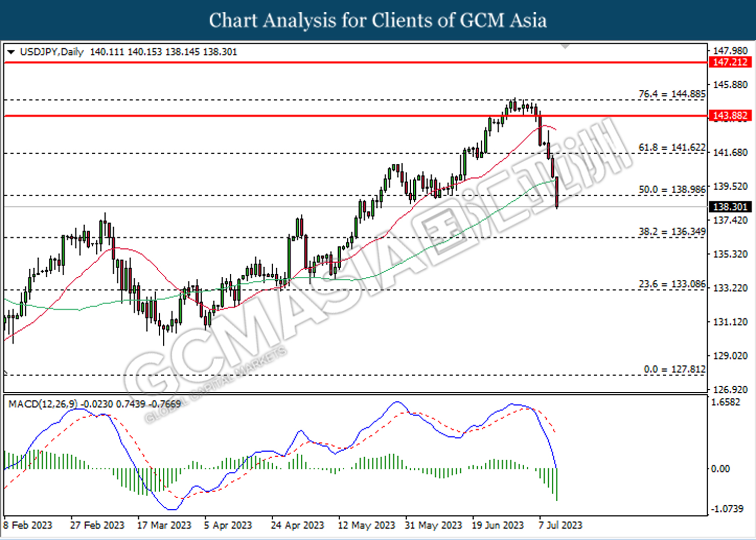This screenshot has width=756, height=540.
Task: Click the 131.120 price axis value
Action: click(730, 322)
